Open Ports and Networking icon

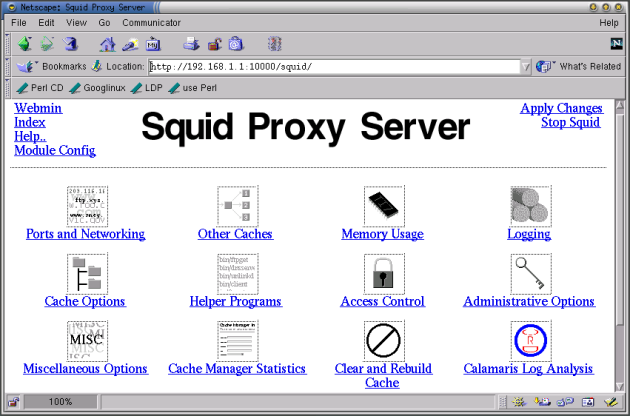87,206
